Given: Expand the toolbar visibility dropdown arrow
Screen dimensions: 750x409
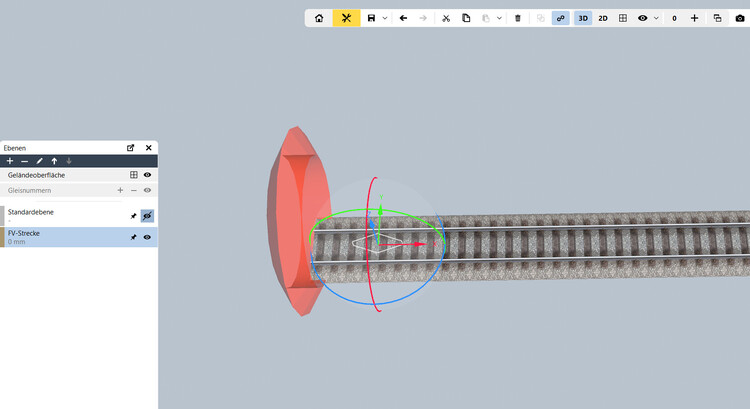Looking at the screenshot, I should point(656,18).
